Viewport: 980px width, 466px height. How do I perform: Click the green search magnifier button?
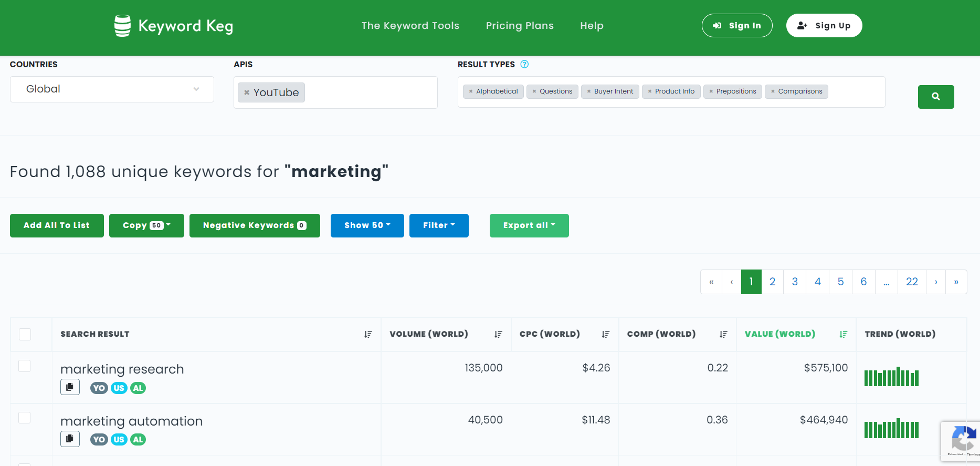pos(936,97)
